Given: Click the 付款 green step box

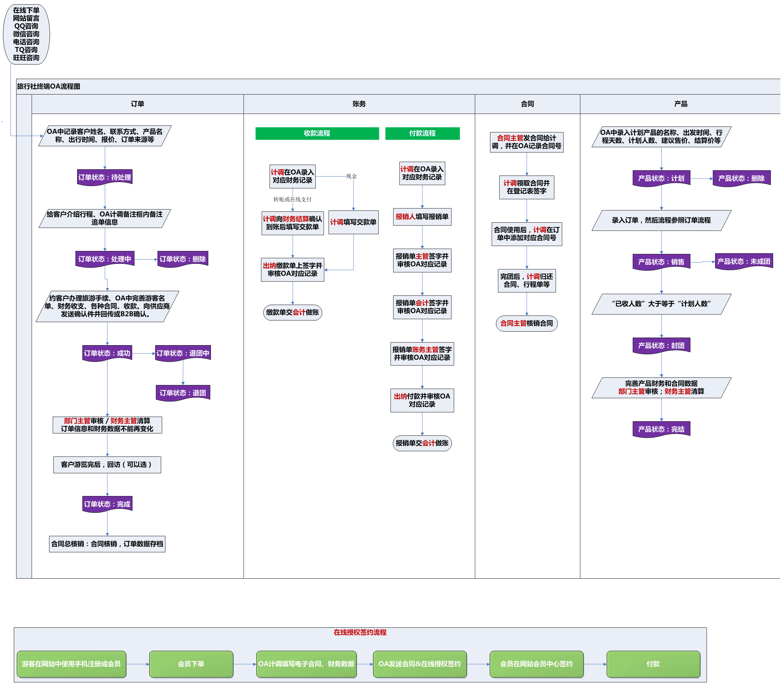Looking at the screenshot, I should point(653,664).
